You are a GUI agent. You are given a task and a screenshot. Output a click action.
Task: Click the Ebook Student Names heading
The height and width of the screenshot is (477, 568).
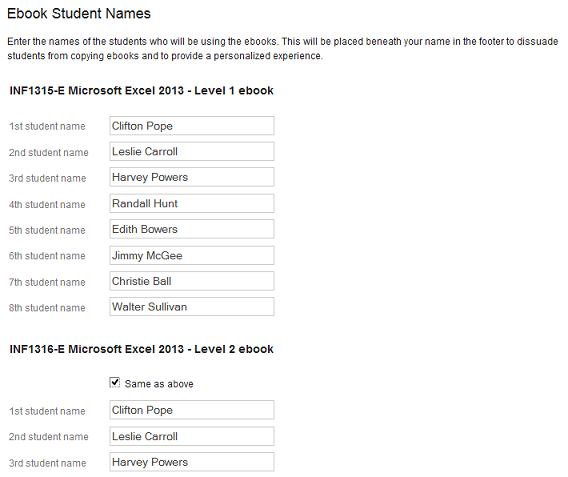pos(79,13)
